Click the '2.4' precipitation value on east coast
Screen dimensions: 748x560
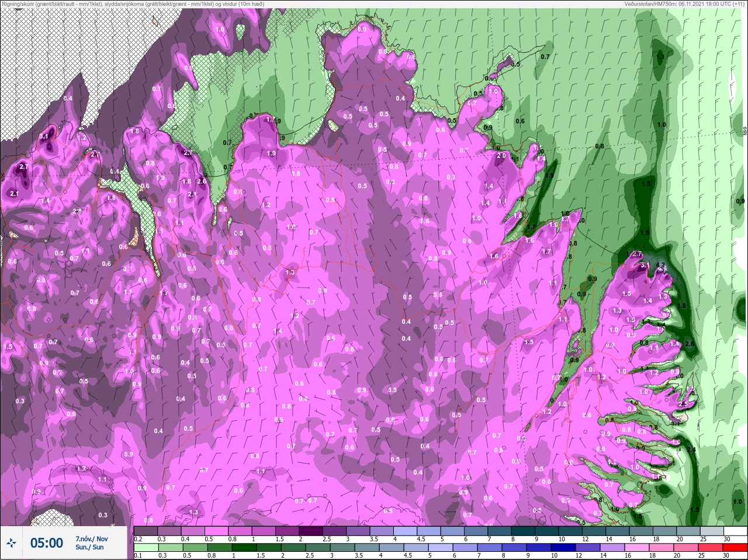(691, 450)
